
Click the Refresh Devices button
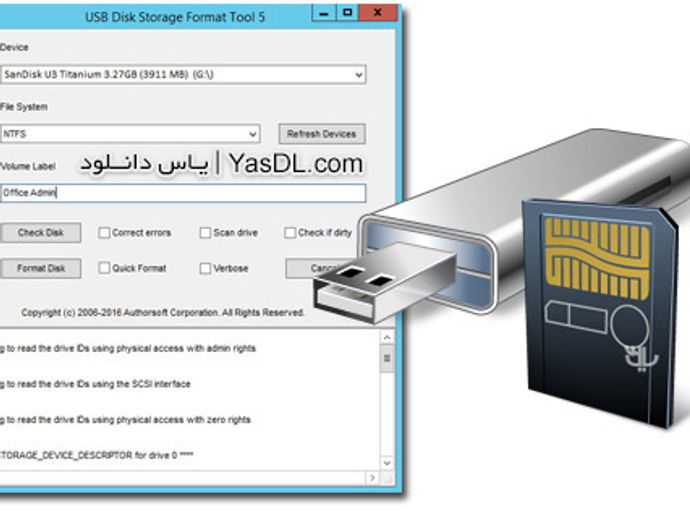[x=322, y=134]
